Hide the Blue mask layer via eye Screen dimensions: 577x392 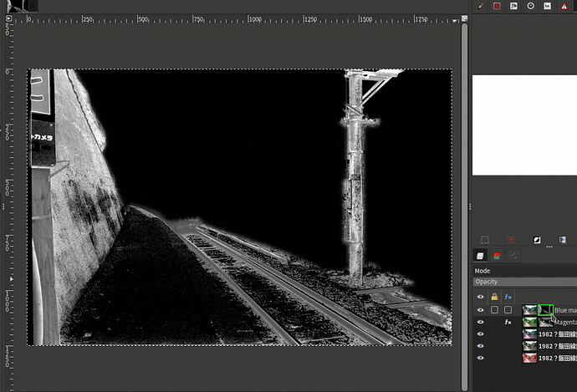click(480, 310)
